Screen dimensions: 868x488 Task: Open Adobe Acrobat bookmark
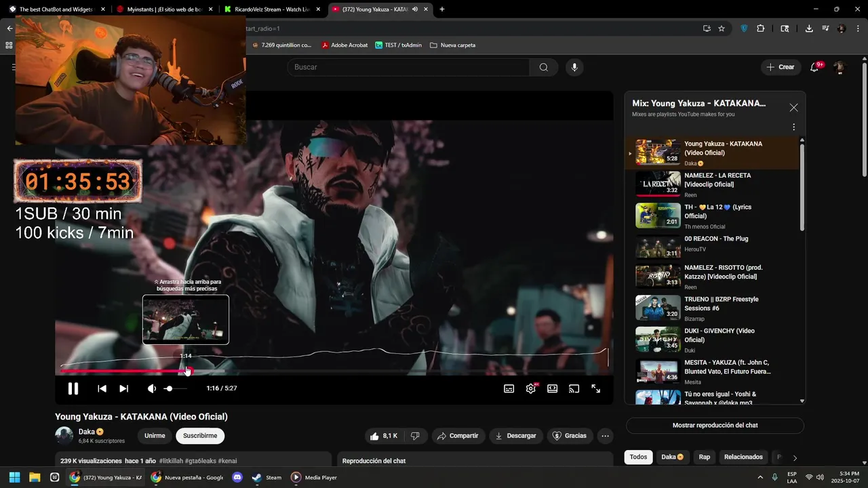click(344, 45)
